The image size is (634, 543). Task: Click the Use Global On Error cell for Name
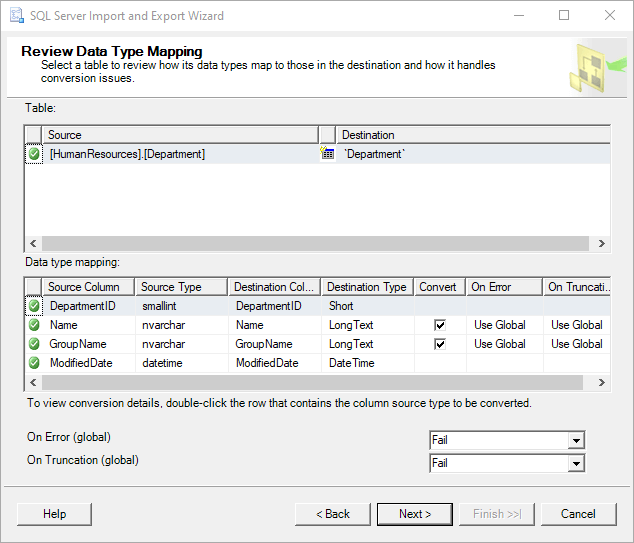[500, 325]
